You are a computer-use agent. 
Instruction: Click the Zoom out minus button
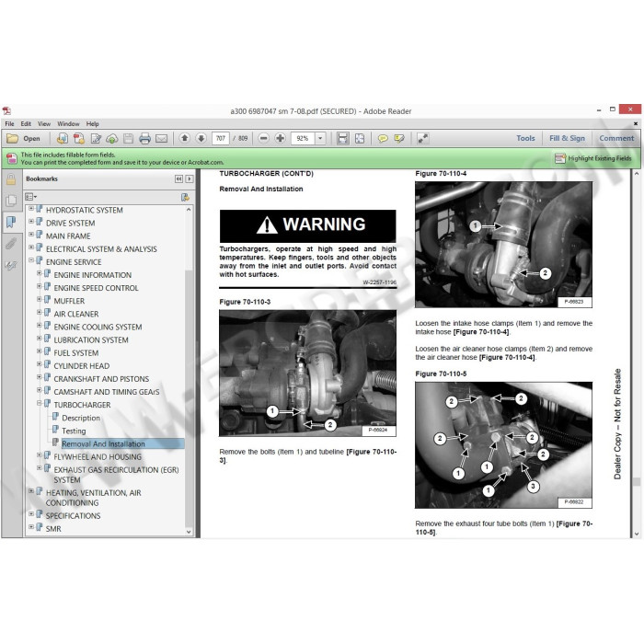(264, 138)
